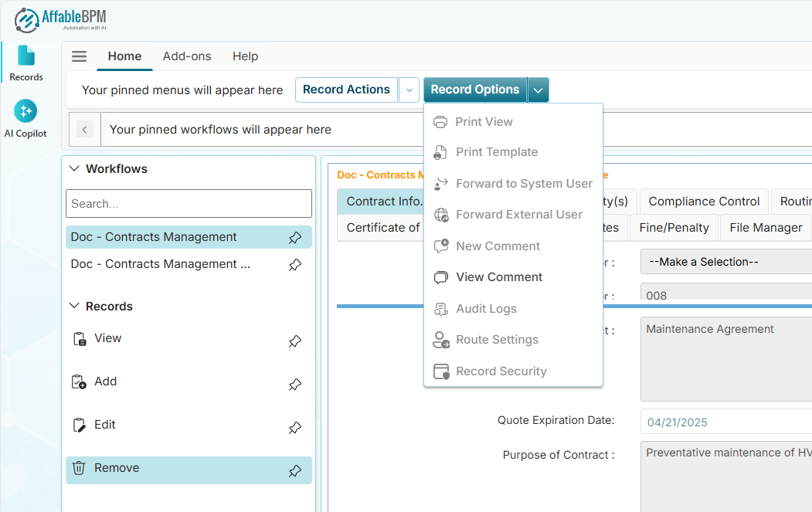Switch to the Compliance Control tab
Image resolution: width=812 pixels, height=512 pixels.
click(x=704, y=202)
